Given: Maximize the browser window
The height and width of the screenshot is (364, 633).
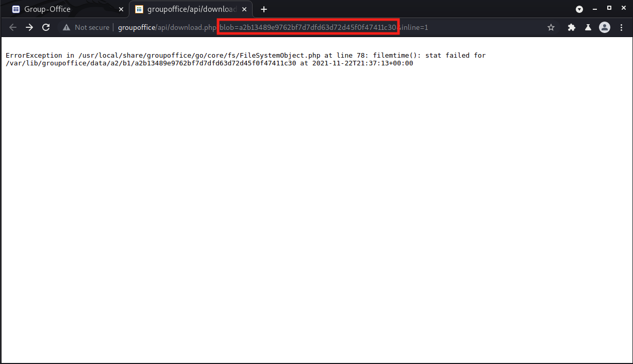Looking at the screenshot, I should [609, 8].
